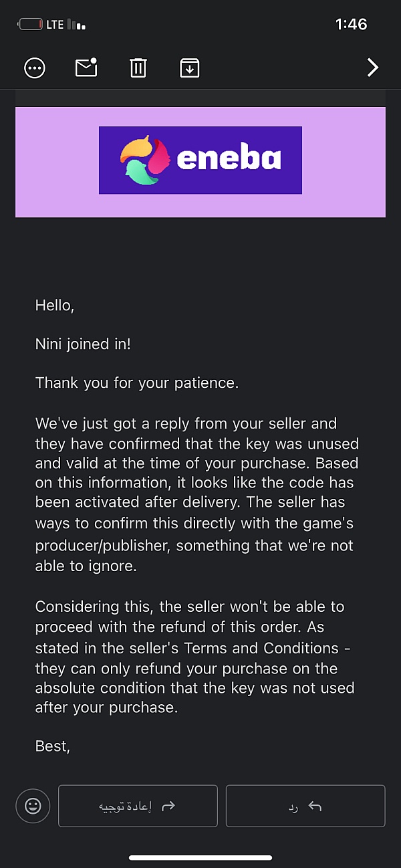Tap the 1:46 clock in status bar
Screen dimensions: 401x868
coord(351,25)
